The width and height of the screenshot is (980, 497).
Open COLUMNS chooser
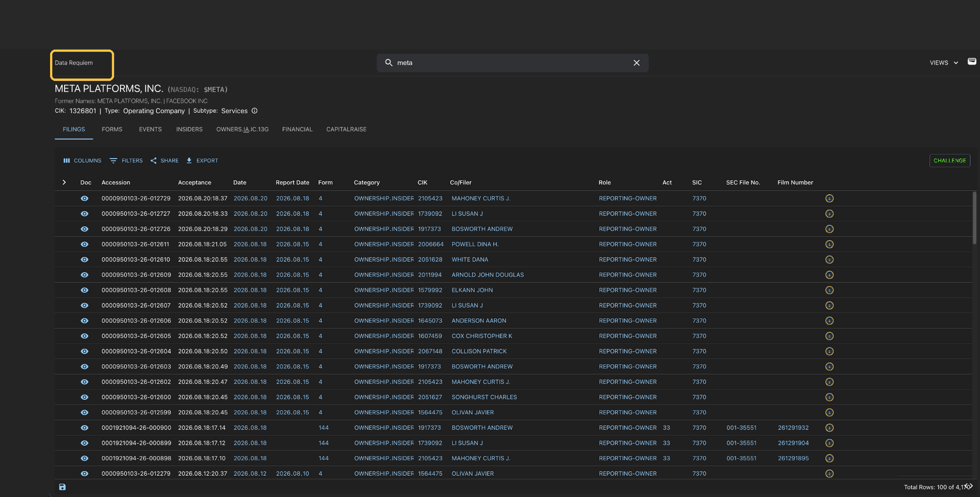pyautogui.click(x=82, y=161)
